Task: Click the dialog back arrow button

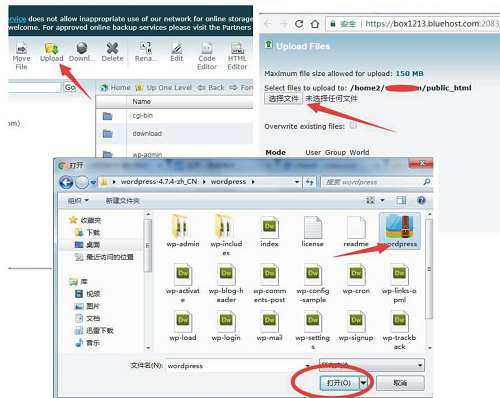Action: pos(66,182)
